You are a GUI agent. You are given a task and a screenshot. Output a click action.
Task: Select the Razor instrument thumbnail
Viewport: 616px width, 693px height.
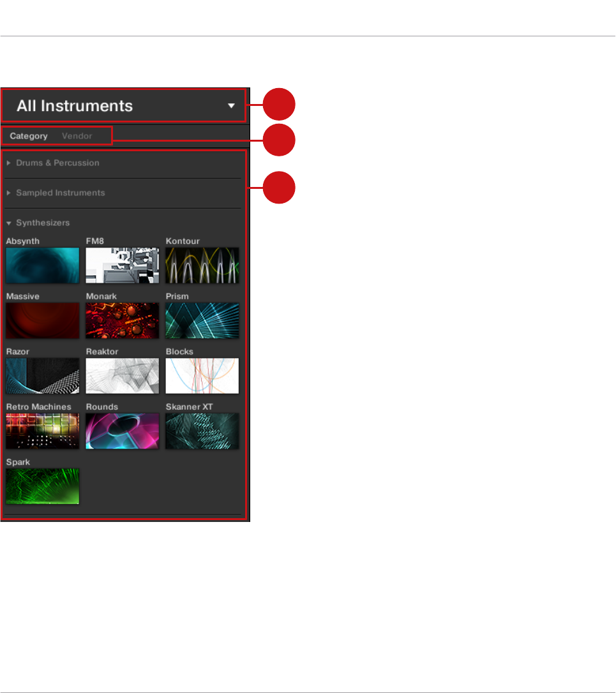tap(43, 376)
